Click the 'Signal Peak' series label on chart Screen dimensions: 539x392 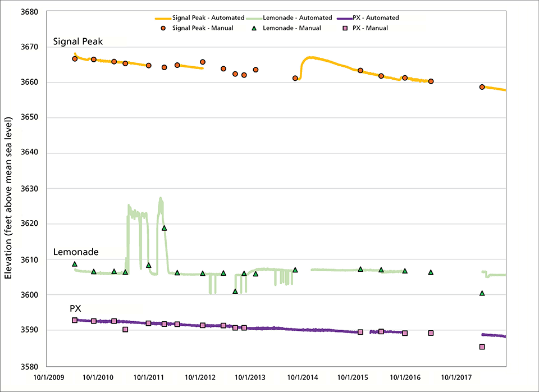point(78,42)
